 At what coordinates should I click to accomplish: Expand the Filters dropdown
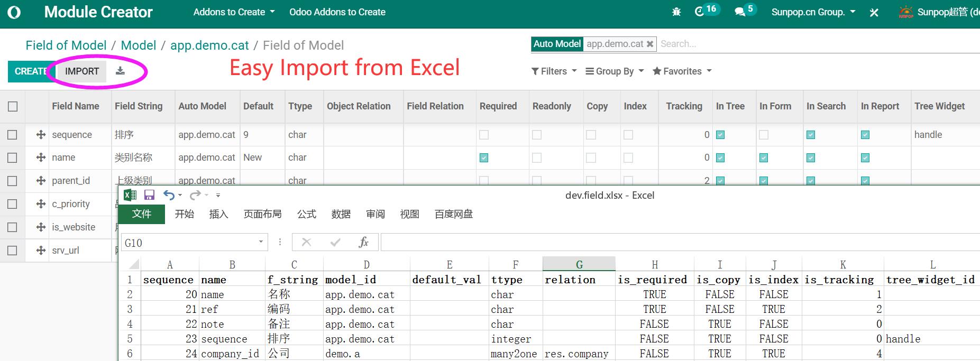(554, 71)
